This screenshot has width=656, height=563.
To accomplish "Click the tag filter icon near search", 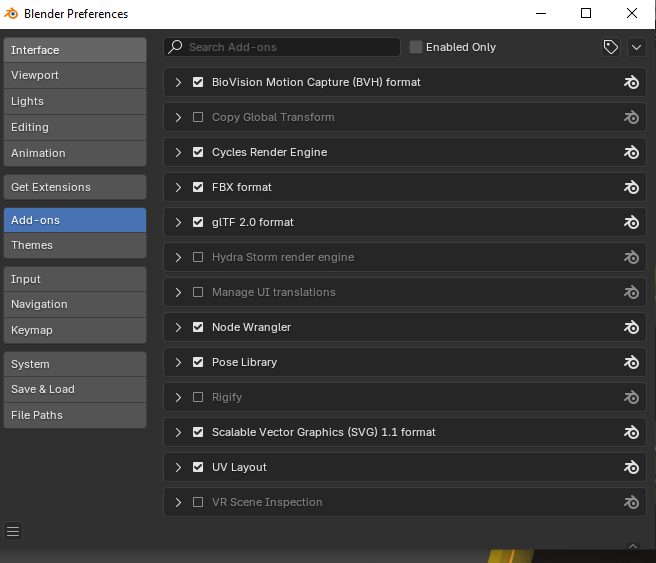I will point(610,47).
